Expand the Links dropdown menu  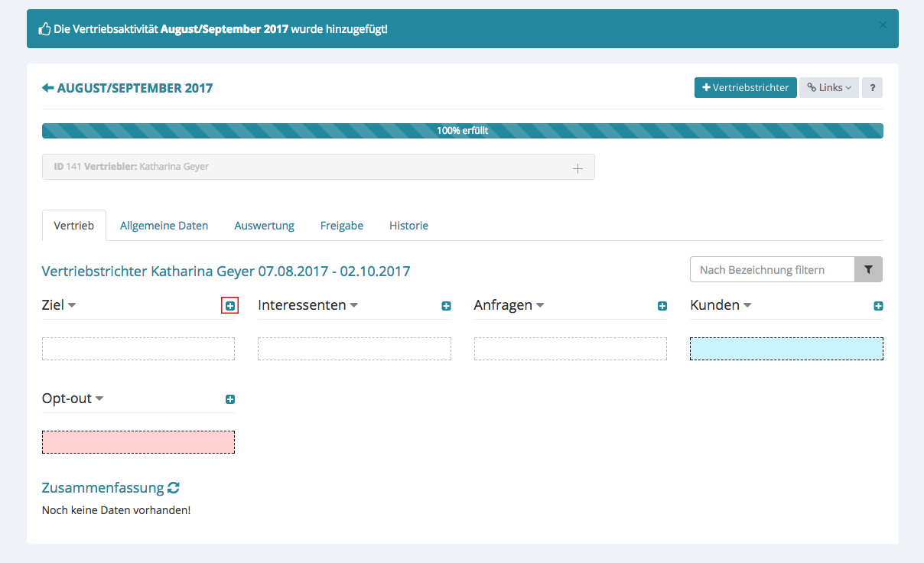[x=829, y=88]
